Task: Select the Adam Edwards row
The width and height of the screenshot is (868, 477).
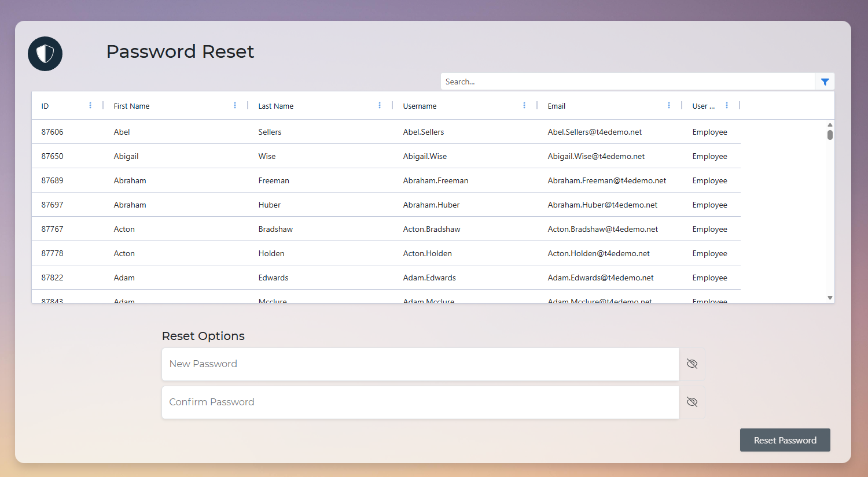Action: [347, 278]
